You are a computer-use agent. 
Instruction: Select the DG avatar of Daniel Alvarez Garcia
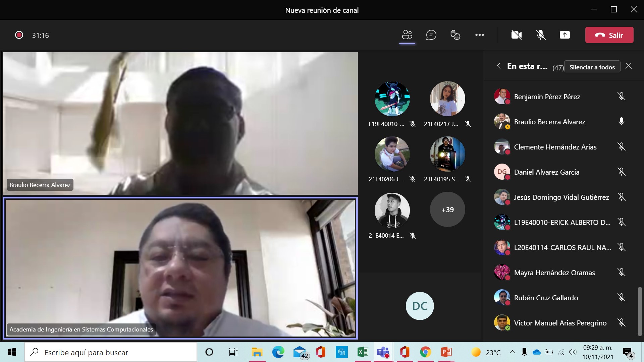pos(502,172)
